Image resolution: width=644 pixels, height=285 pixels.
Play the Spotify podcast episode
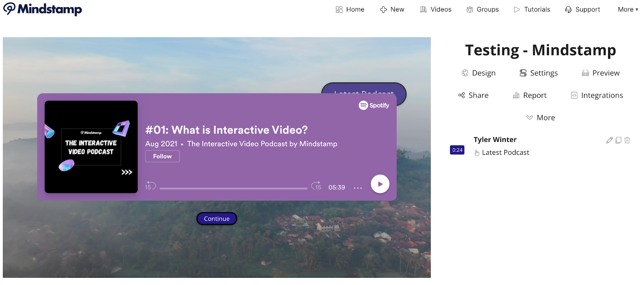point(380,184)
